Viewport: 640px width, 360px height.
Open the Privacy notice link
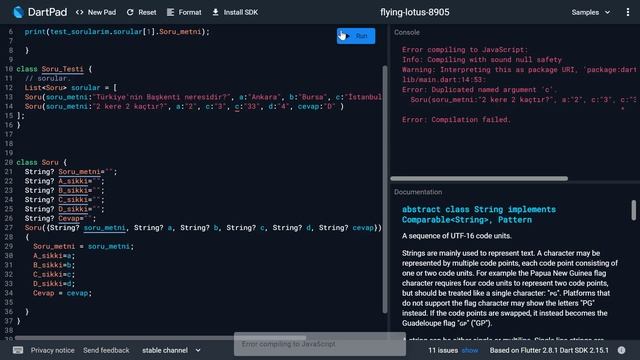pos(53,350)
